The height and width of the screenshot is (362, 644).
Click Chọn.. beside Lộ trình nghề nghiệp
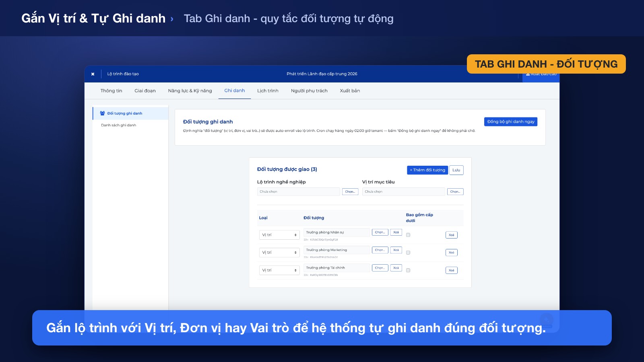click(x=350, y=192)
